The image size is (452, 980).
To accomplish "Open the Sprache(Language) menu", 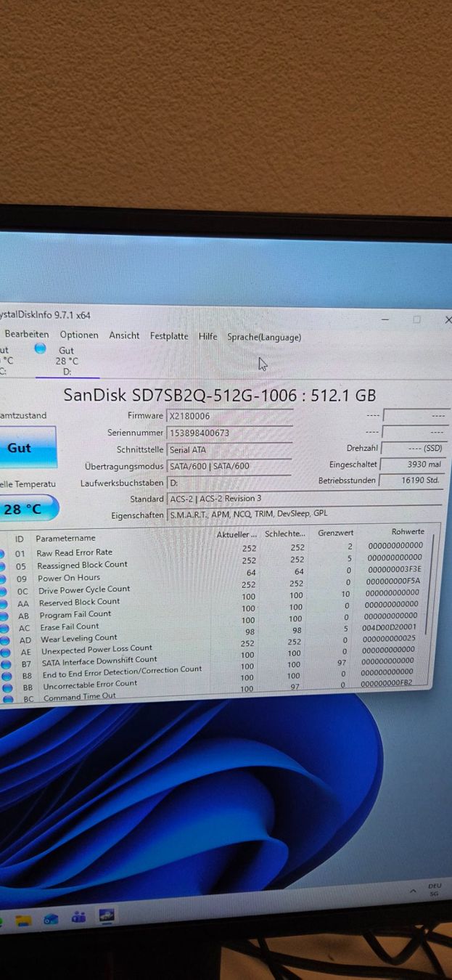I will (264, 337).
